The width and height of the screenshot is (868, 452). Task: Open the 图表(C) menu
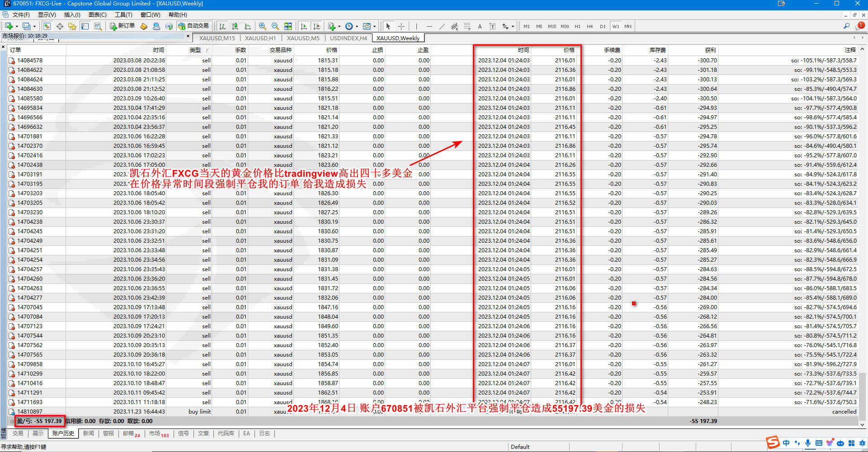pos(97,15)
